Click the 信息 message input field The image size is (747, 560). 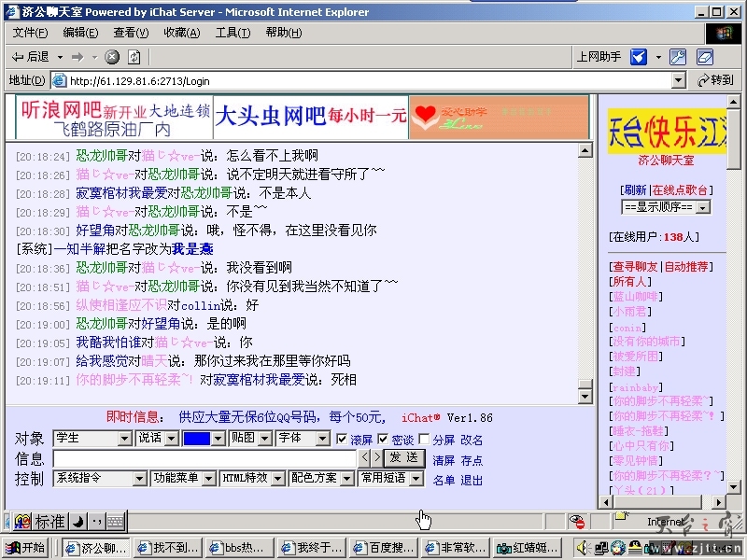click(x=205, y=458)
